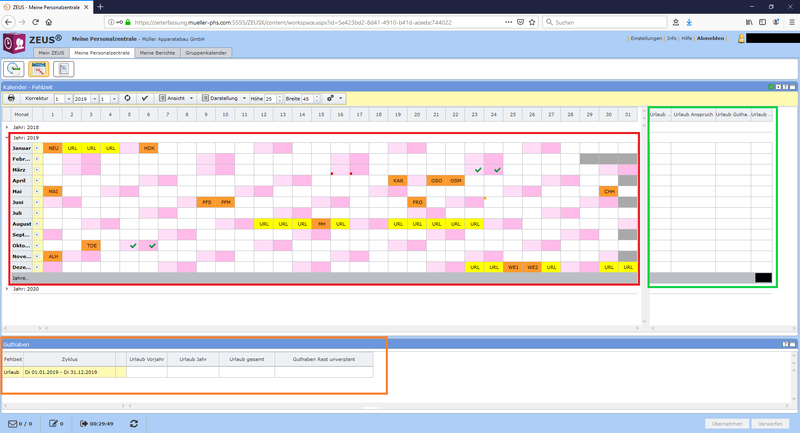Expand the Jahr: 2018 tree node

[x=10, y=128]
